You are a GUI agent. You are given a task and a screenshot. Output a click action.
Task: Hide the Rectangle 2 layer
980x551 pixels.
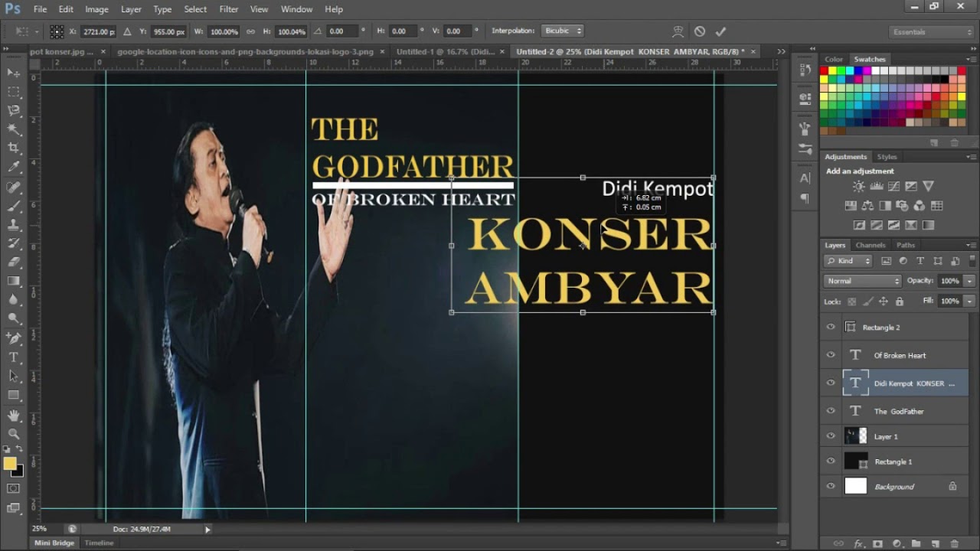[831, 328]
